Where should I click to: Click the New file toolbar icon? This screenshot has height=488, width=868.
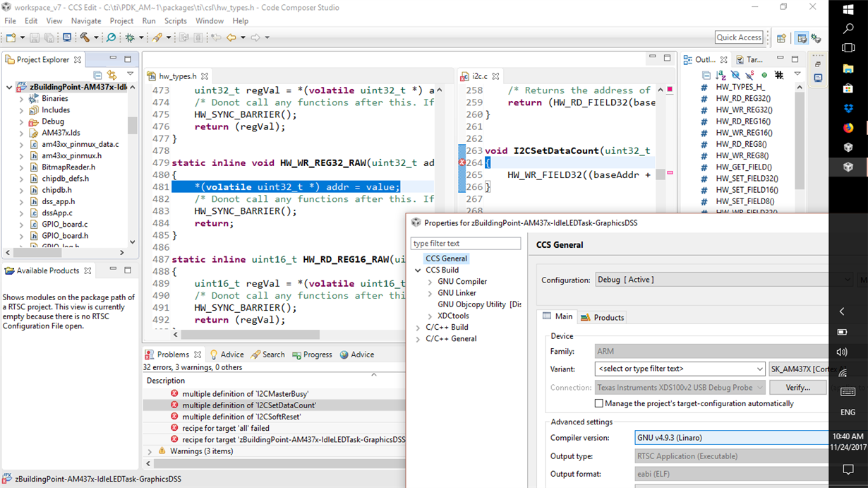click(11, 37)
